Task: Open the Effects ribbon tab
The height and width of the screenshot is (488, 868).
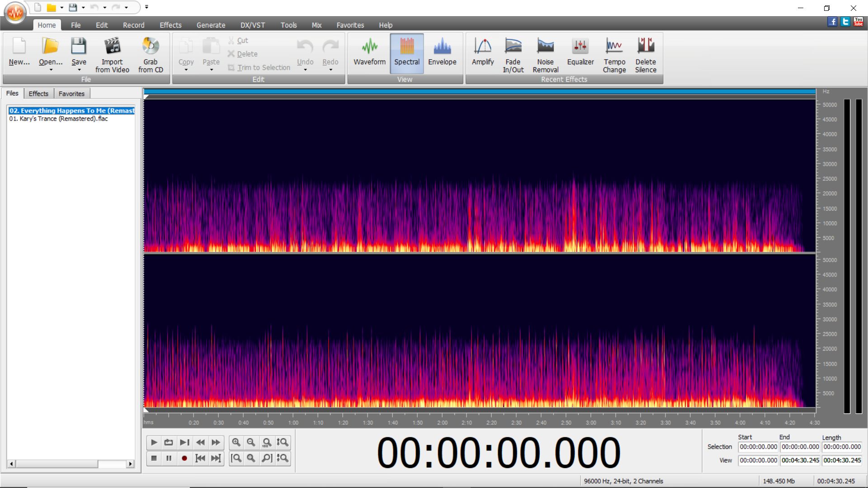Action: (x=170, y=25)
